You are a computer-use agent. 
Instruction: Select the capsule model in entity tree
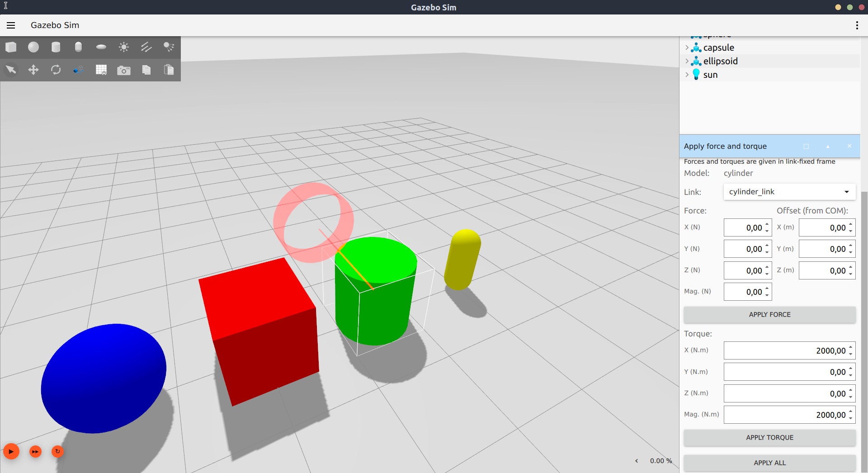coord(718,47)
